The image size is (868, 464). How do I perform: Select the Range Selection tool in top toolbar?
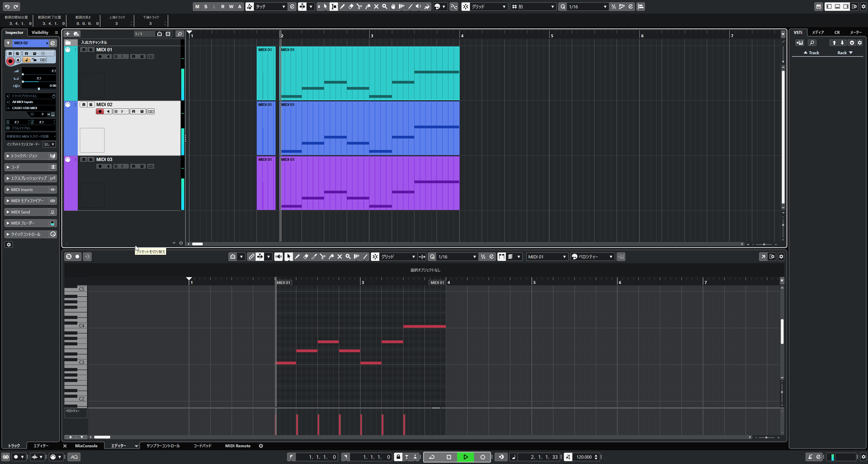click(x=334, y=6)
